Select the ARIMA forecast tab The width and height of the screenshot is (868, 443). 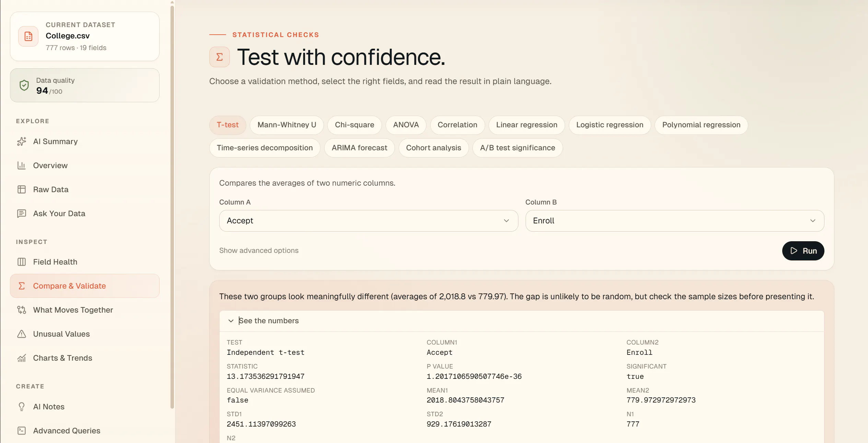[x=359, y=148]
